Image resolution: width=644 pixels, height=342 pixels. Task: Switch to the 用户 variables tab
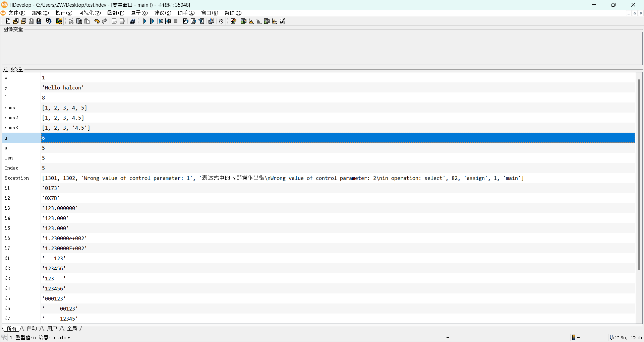pyautogui.click(x=52, y=328)
